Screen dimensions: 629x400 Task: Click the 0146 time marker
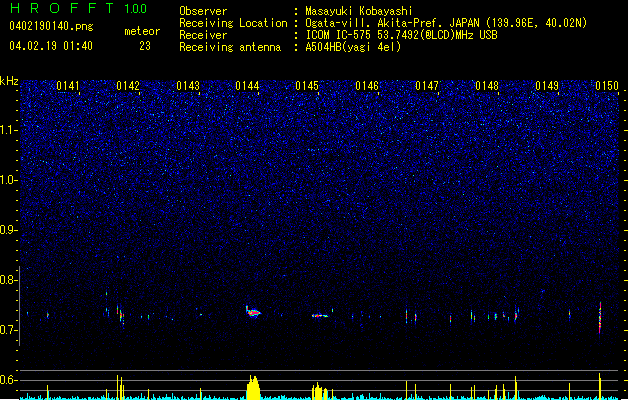pyautogui.click(x=367, y=86)
